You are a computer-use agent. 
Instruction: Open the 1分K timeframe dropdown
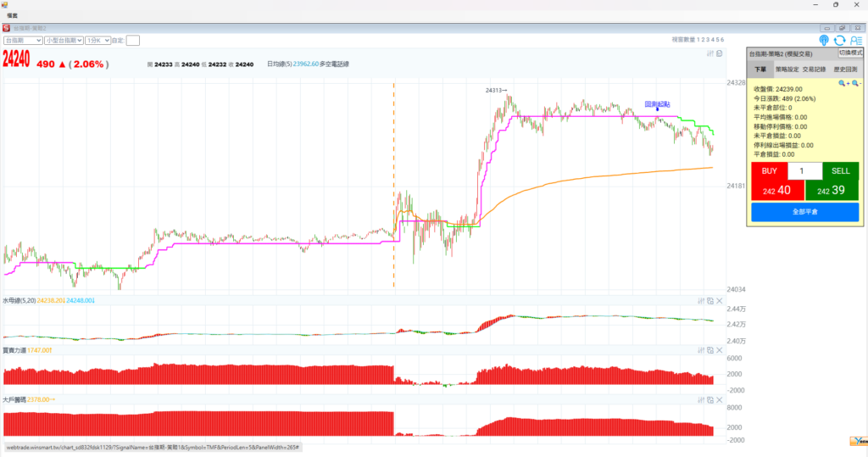pyautogui.click(x=97, y=40)
